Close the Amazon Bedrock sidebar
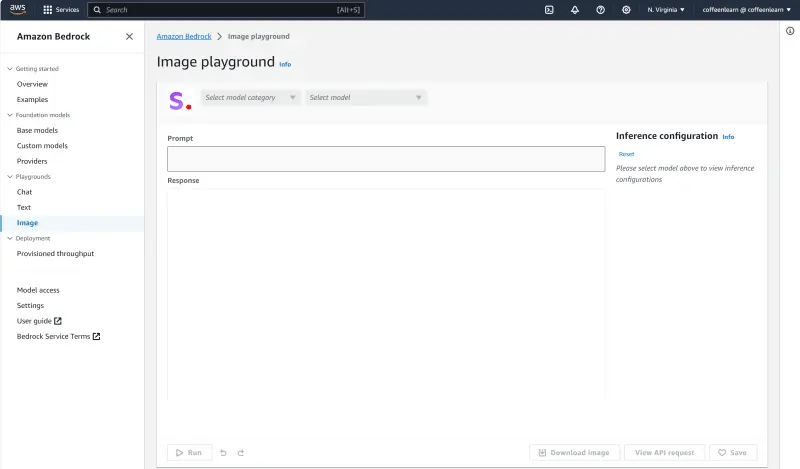The height and width of the screenshot is (469, 800). pyautogui.click(x=129, y=36)
